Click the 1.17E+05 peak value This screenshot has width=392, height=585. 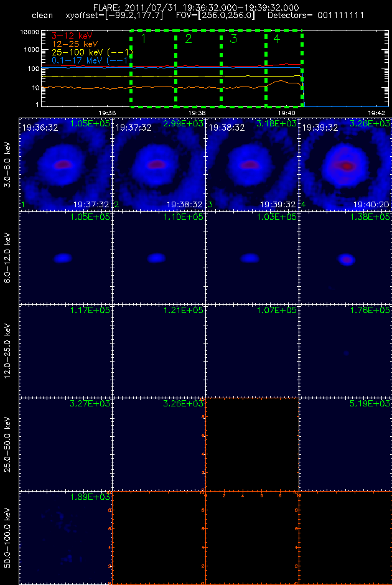click(x=90, y=310)
